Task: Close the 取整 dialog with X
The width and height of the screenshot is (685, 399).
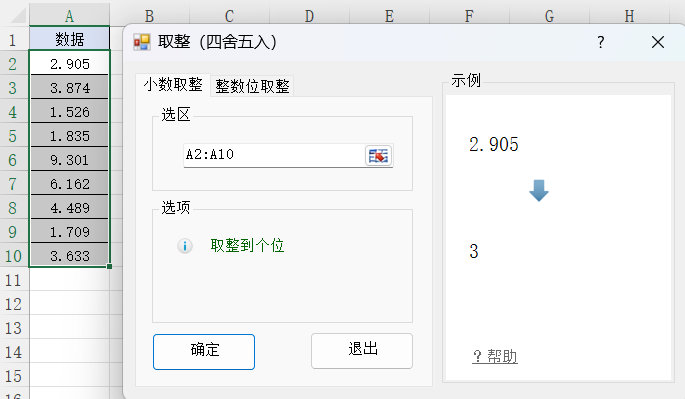Action: point(658,42)
